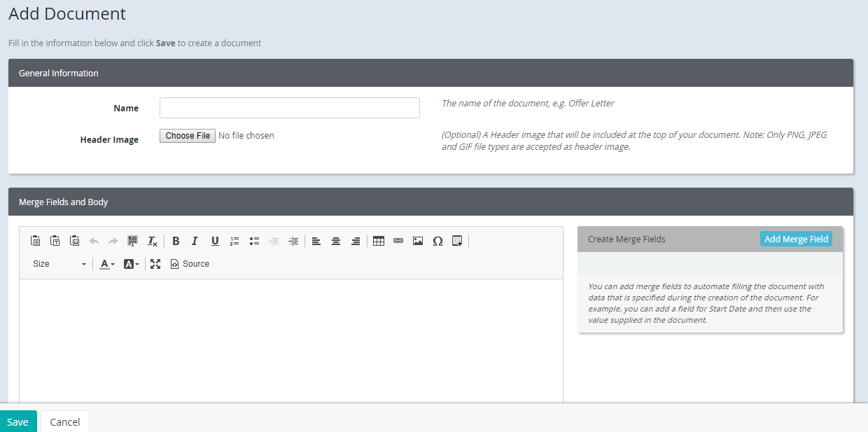
Task: Paste from Word using the toolbar icon
Action: coord(75,241)
